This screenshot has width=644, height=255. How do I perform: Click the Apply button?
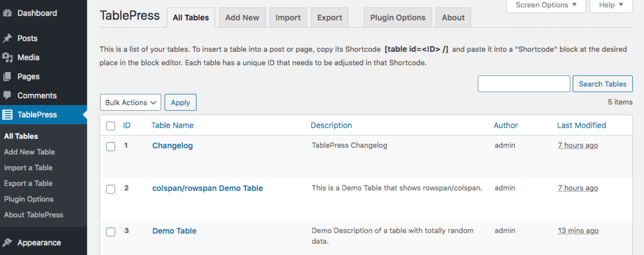(180, 102)
